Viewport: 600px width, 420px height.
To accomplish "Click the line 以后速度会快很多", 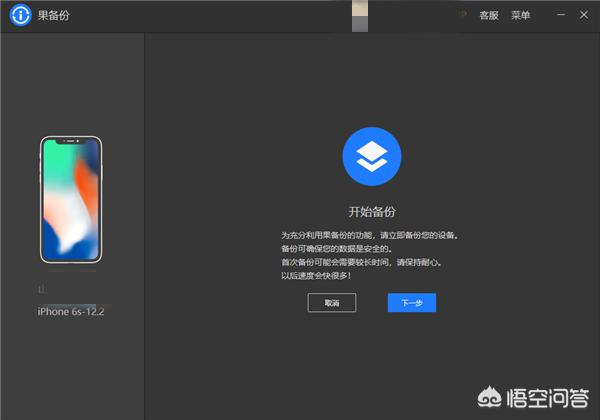I will (x=321, y=275).
